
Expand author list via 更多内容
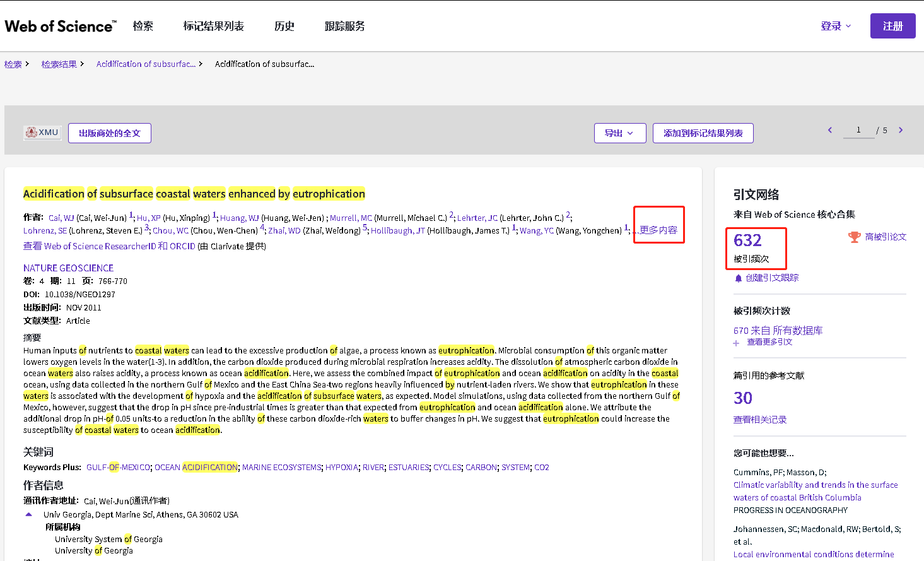[x=658, y=230]
